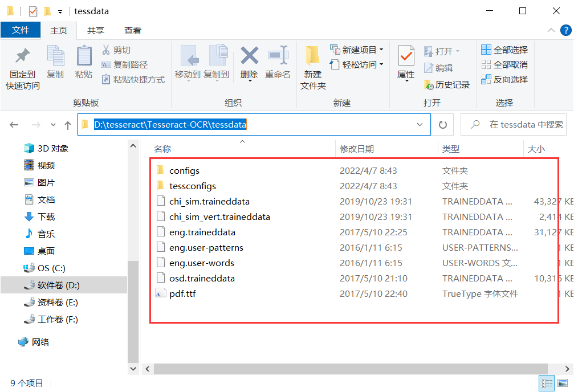
Task: Refresh the current folder
Action: 442,124
